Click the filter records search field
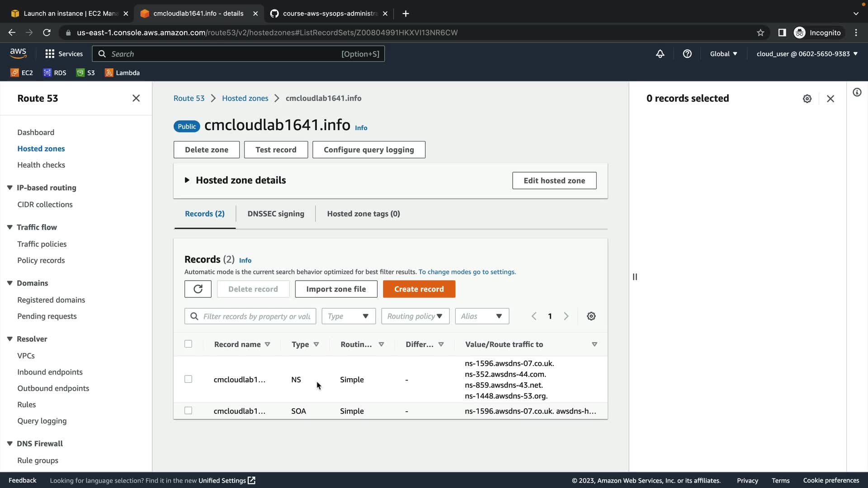This screenshot has width=868, height=488. click(x=256, y=316)
